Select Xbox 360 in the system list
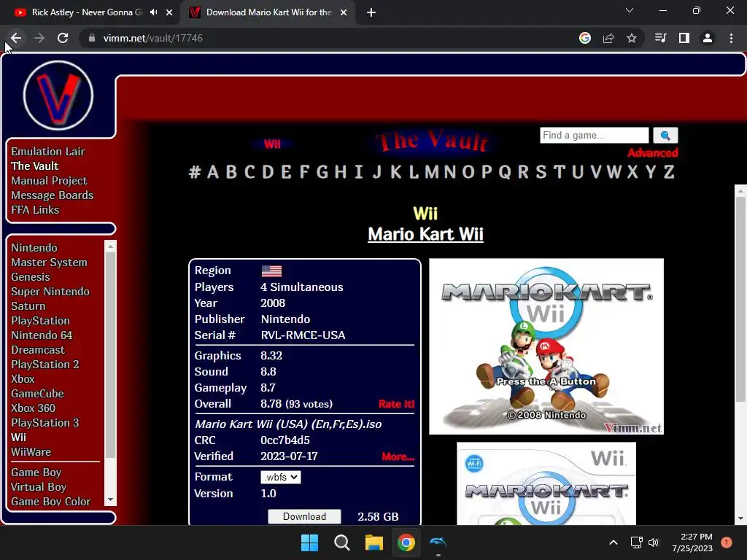The image size is (747, 560). 34,408
